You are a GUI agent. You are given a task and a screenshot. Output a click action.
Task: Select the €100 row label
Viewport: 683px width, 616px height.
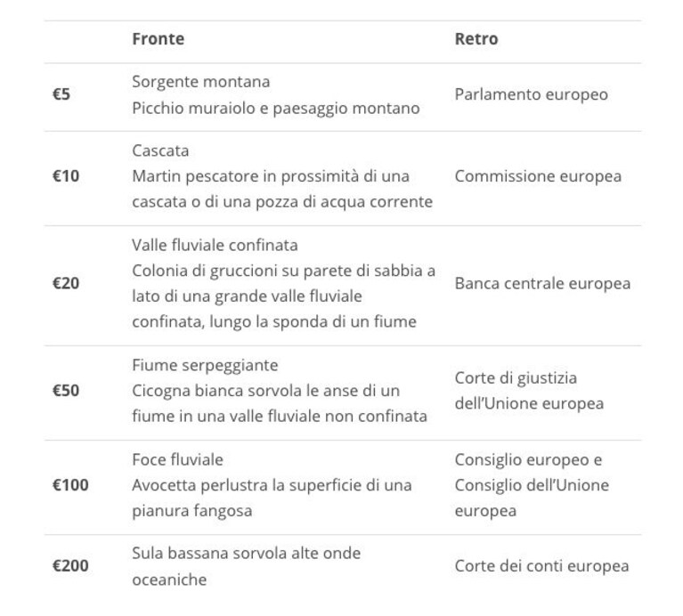click(70, 484)
